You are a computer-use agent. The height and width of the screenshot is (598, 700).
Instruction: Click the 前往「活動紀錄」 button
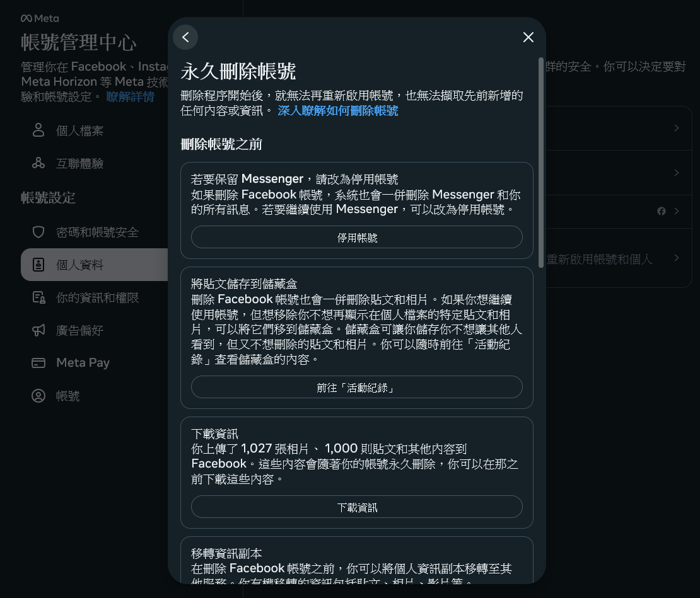[x=357, y=388]
